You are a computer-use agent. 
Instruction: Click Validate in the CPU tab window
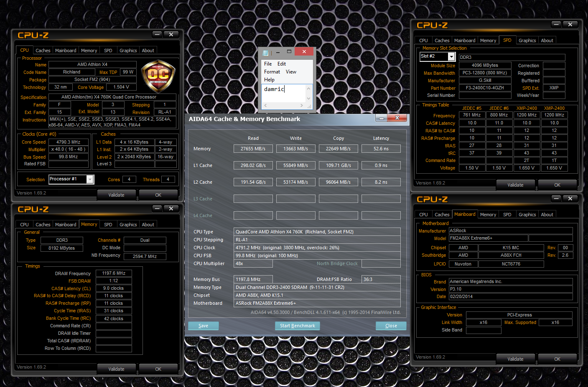[116, 195]
